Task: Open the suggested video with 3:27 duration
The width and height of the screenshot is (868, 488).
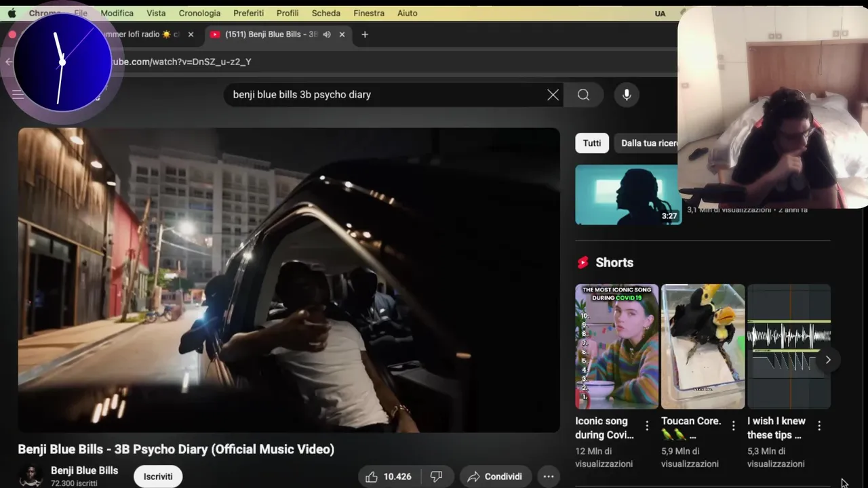Action: click(x=628, y=195)
